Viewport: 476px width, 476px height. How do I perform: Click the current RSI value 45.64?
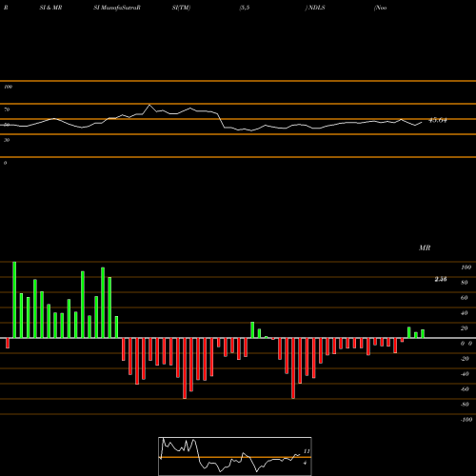pos(438,120)
